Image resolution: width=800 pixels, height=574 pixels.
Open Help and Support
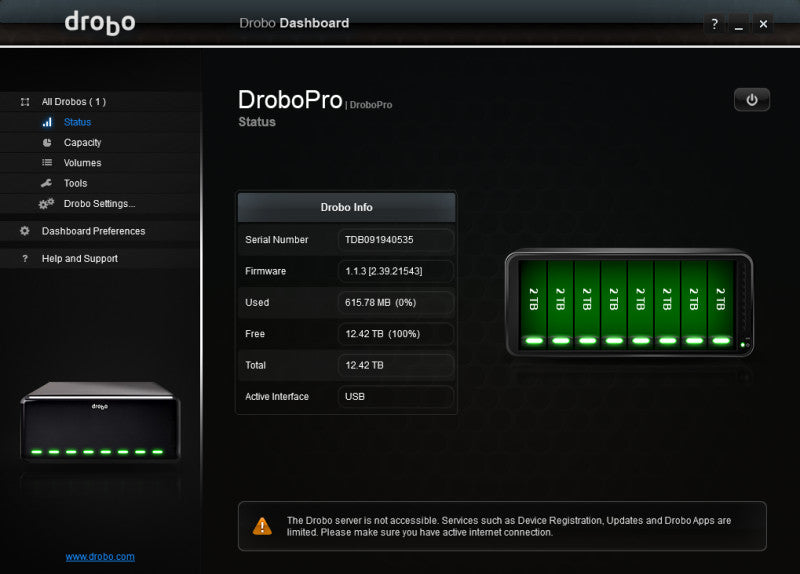pyautogui.click(x=80, y=259)
